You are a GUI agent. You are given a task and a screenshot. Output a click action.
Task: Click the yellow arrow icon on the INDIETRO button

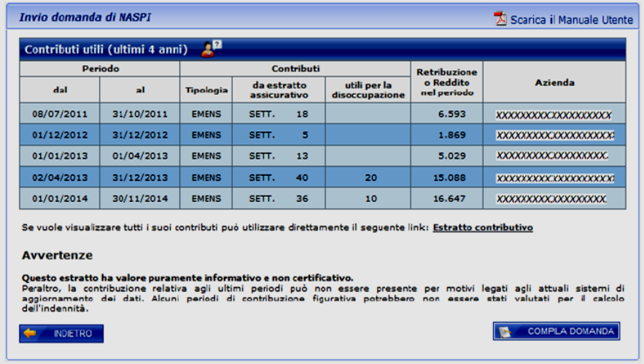click(31, 333)
